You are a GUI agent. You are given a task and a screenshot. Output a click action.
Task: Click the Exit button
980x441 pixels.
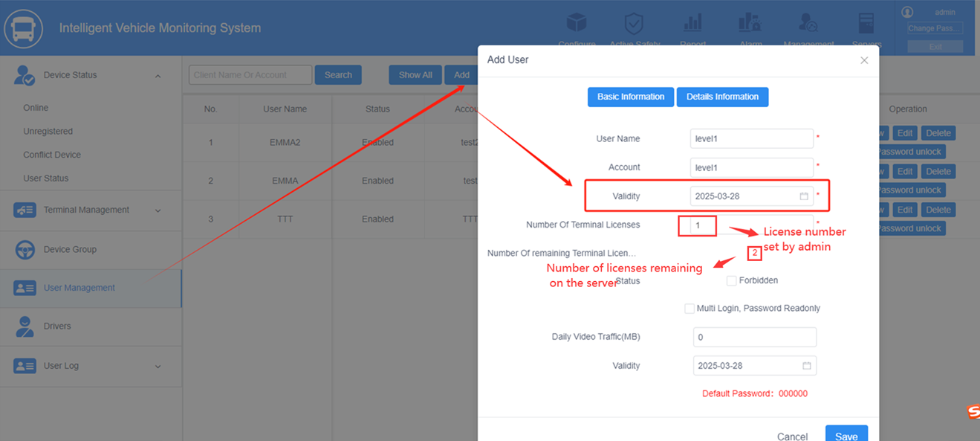pyautogui.click(x=935, y=47)
